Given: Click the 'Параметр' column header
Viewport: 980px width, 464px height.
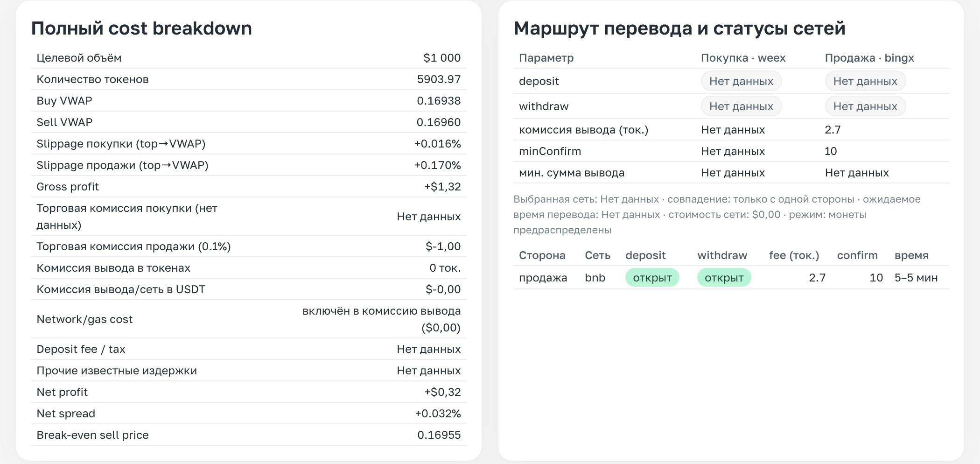Looking at the screenshot, I should coord(546,58).
